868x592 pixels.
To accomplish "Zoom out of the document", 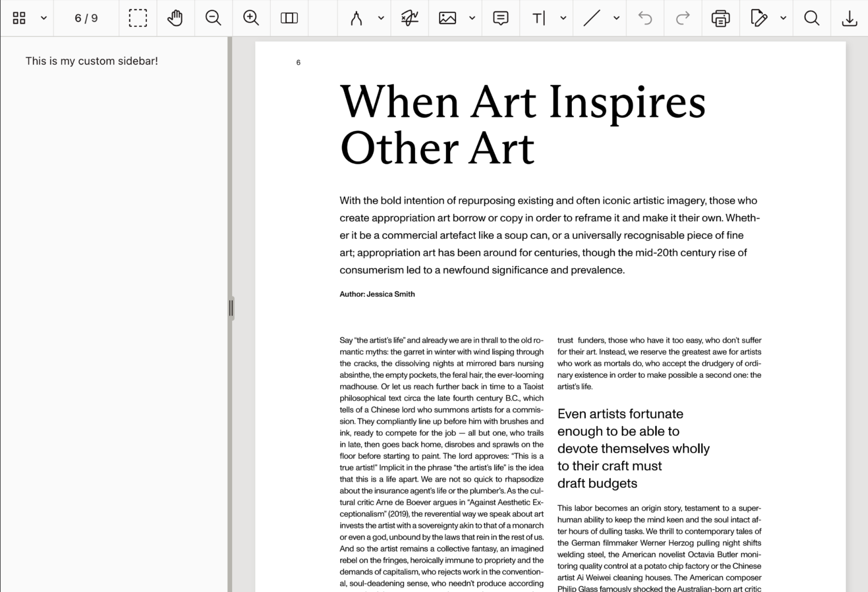I will pos(213,18).
